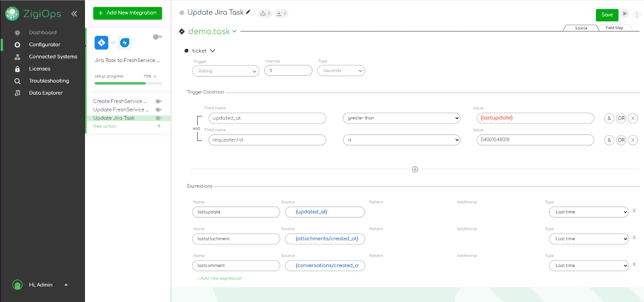This screenshot has height=302, width=644.
Task: Click the {lastupdate} value field
Action: [x=535, y=118]
